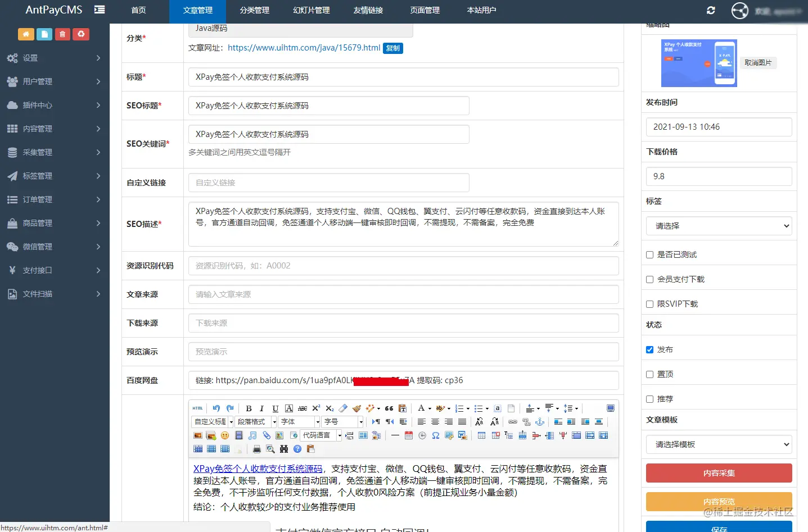Insert a hyperlink in editor

(x=513, y=422)
